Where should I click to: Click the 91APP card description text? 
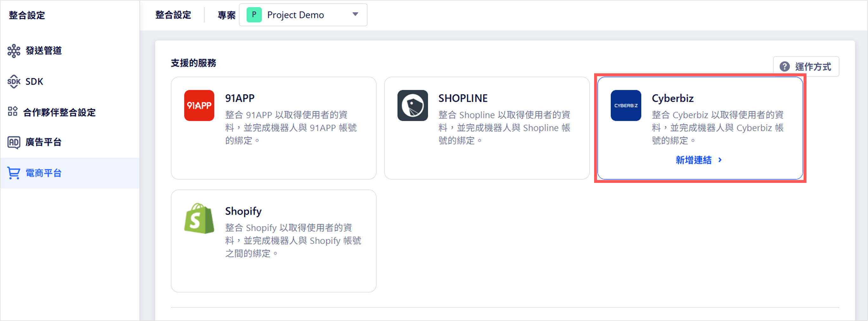coord(291,128)
